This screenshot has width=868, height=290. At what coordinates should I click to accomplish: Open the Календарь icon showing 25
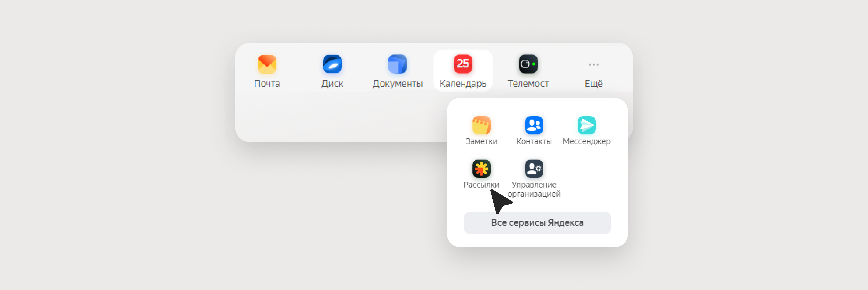[463, 64]
